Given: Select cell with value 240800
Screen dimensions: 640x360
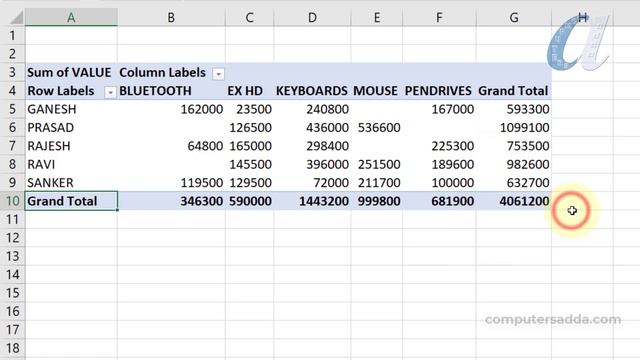Looking at the screenshot, I should point(312,109).
